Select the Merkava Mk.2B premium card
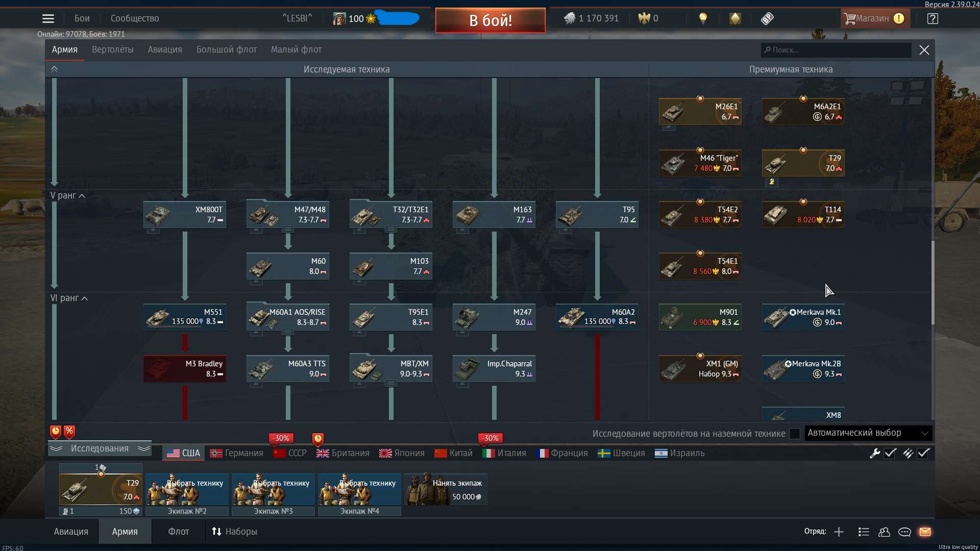 point(803,368)
